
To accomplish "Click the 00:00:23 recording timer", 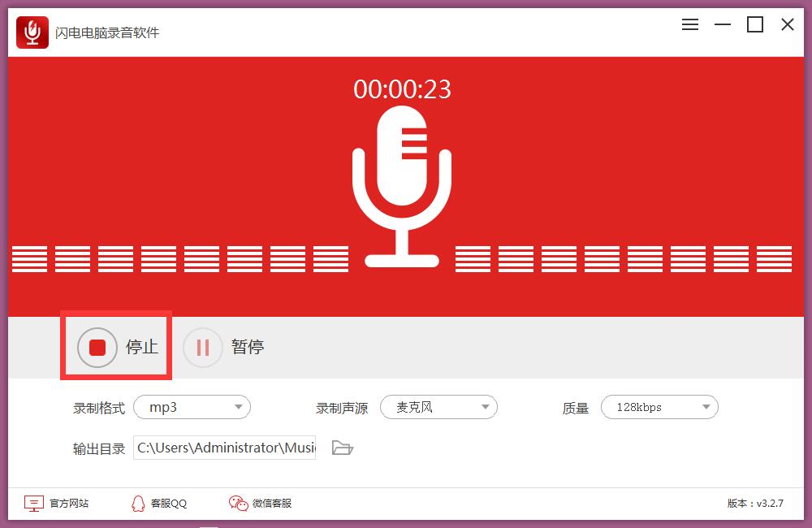I will pyautogui.click(x=402, y=89).
